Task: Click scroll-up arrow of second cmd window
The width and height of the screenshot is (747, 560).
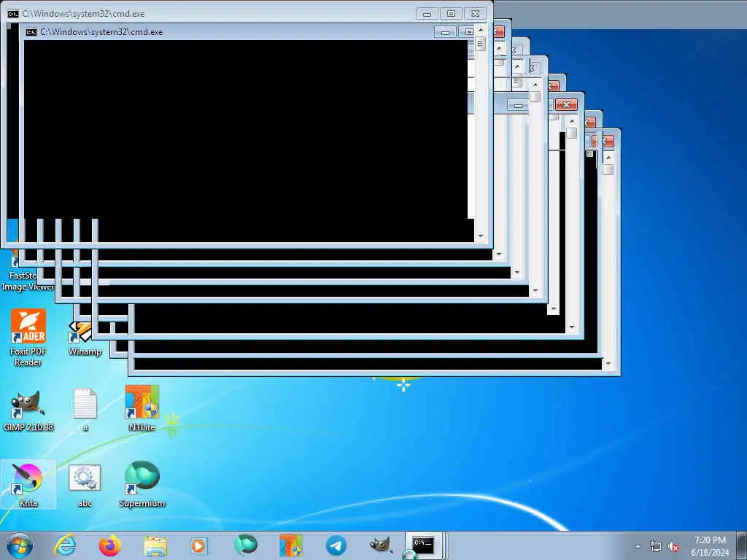Action: (x=499, y=49)
